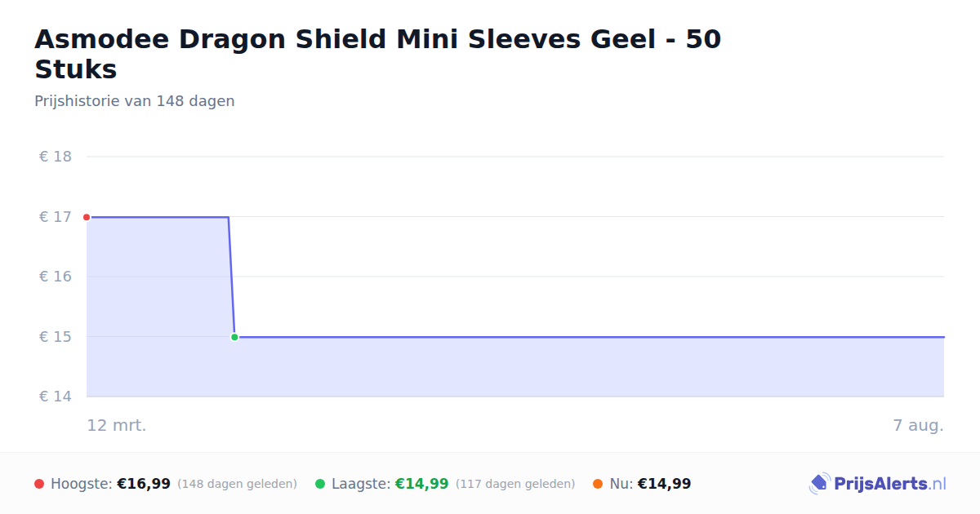Screen dimensions: 980x514
Task: Click the Laagste price €14,99 value
Action: pos(421,484)
